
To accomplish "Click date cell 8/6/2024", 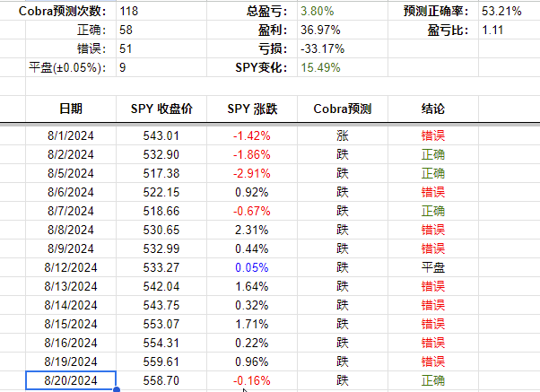I will pos(71,192).
